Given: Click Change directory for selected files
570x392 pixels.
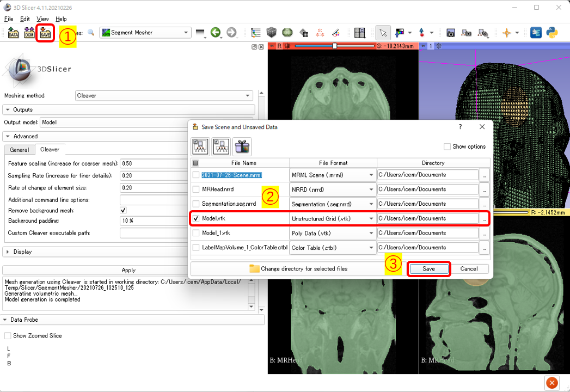Looking at the screenshot, I should click(x=298, y=268).
